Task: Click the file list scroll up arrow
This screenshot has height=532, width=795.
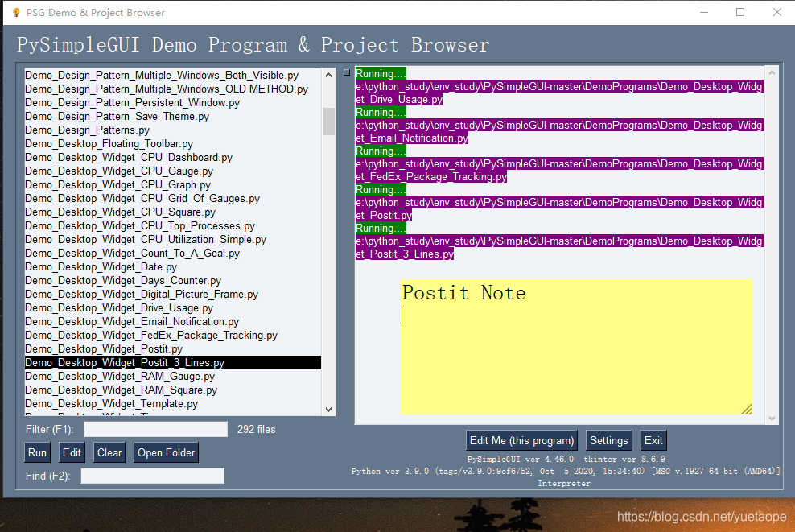Action: (328, 75)
